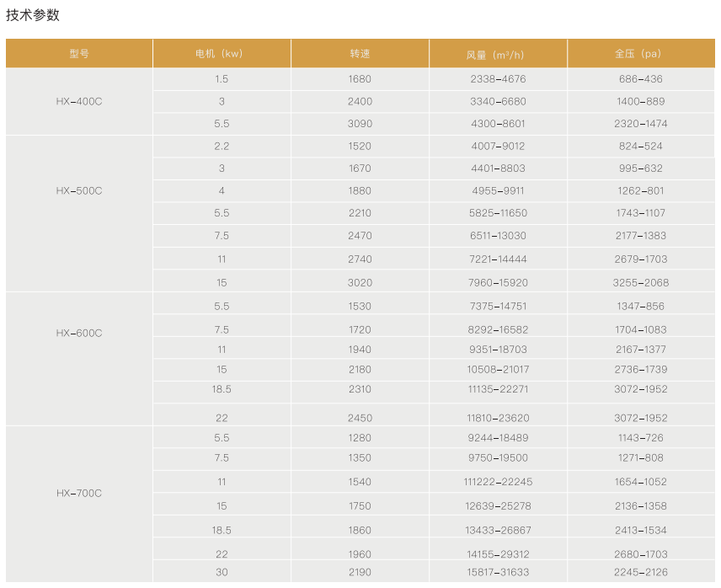
Task: Click the 风量（m³/h）column header
Action: (x=497, y=54)
